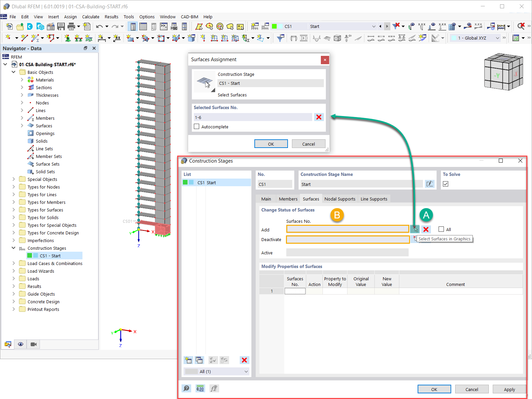Viewport: 532px width, 399px height.
Task: Click the Navigator camera views icon
Action: (34, 344)
